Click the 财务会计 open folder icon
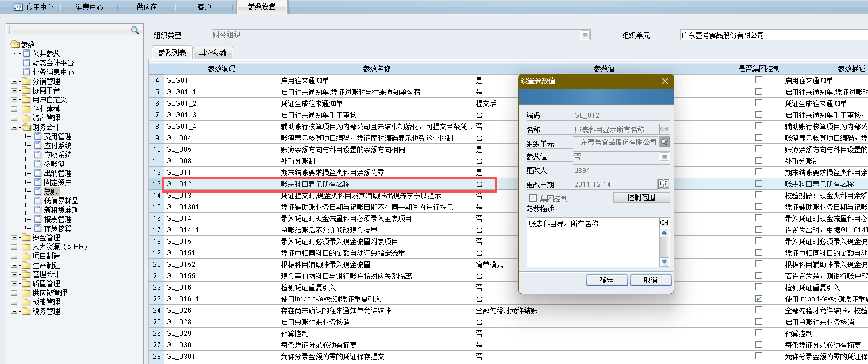This screenshot has width=868, height=364. coord(26,127)
